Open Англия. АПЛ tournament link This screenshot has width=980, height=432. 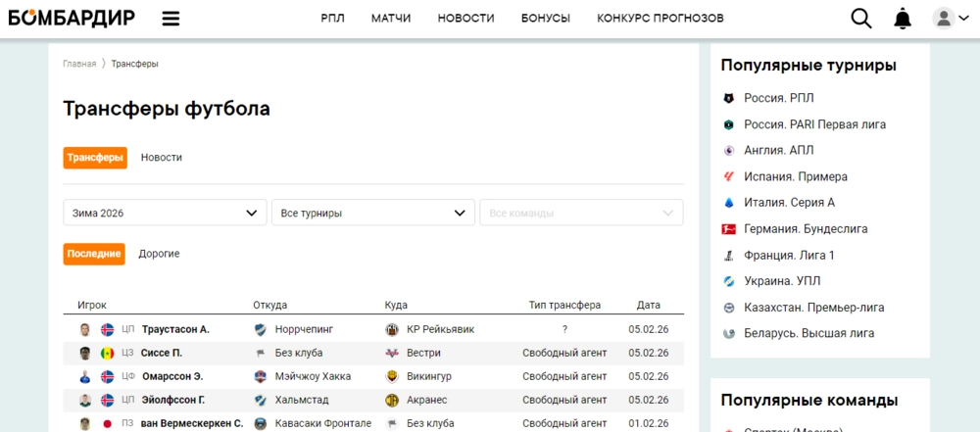point(778,151)
